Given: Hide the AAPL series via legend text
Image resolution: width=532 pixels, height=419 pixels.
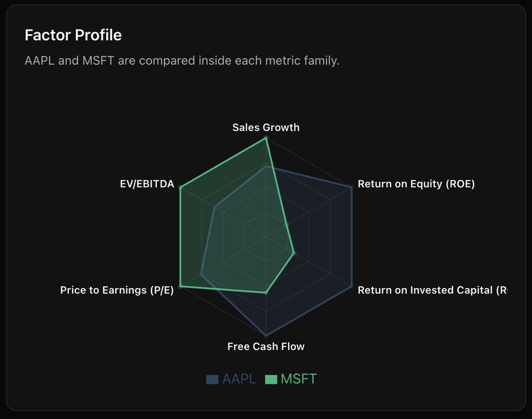Looking at the screenshot, I should [x=239, y=379].
